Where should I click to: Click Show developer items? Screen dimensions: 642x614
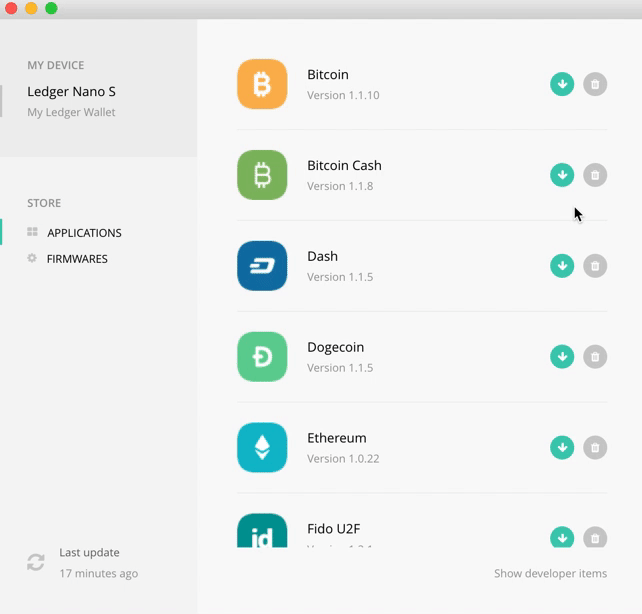pos(550,573)
